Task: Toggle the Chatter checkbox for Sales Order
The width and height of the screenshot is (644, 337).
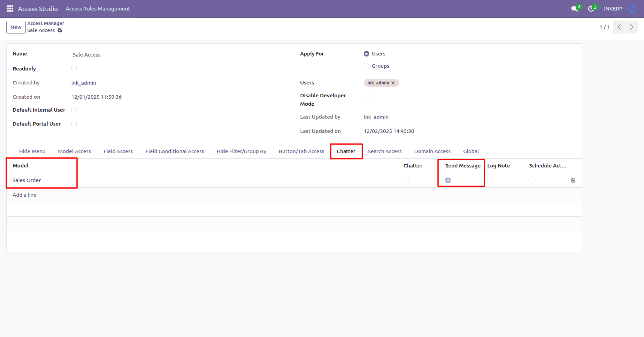Action: pos(406,180)
